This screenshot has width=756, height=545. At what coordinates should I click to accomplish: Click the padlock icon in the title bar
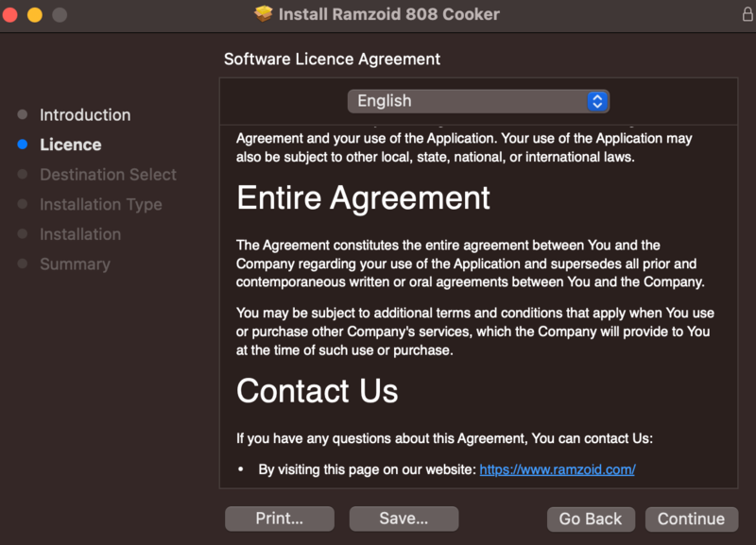(x=747, y=14)
